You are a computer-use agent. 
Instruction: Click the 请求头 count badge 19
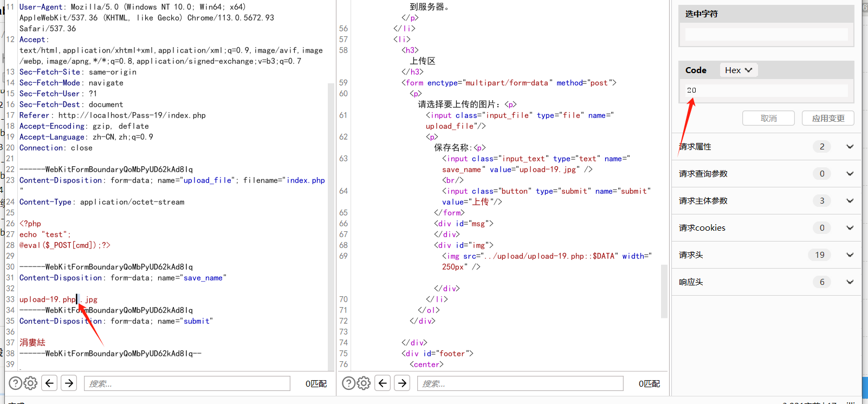click(820, 255)
